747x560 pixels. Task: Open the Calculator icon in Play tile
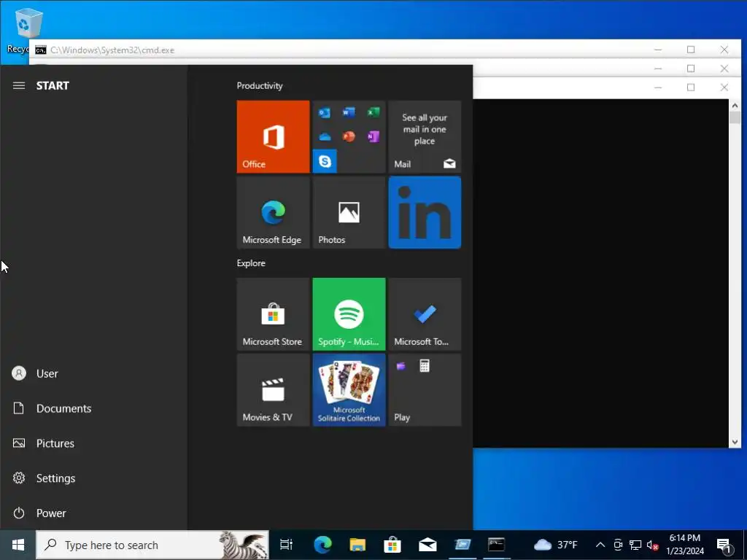pos(425,366)
